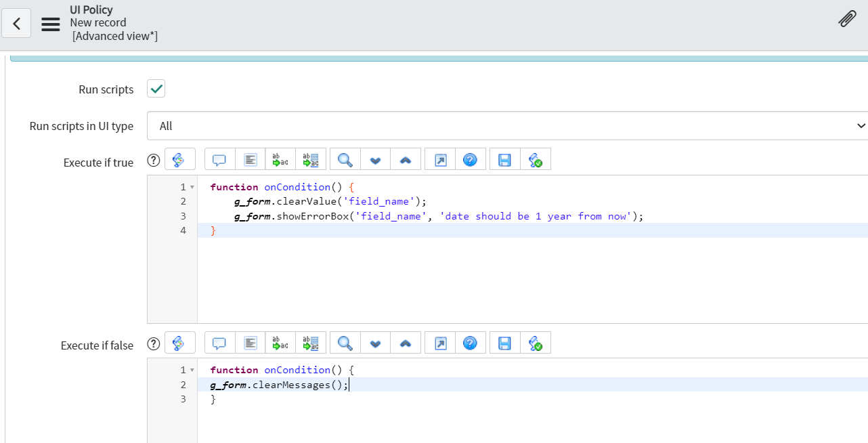Format code in Execute if true editor

click(x=251, y=160)
